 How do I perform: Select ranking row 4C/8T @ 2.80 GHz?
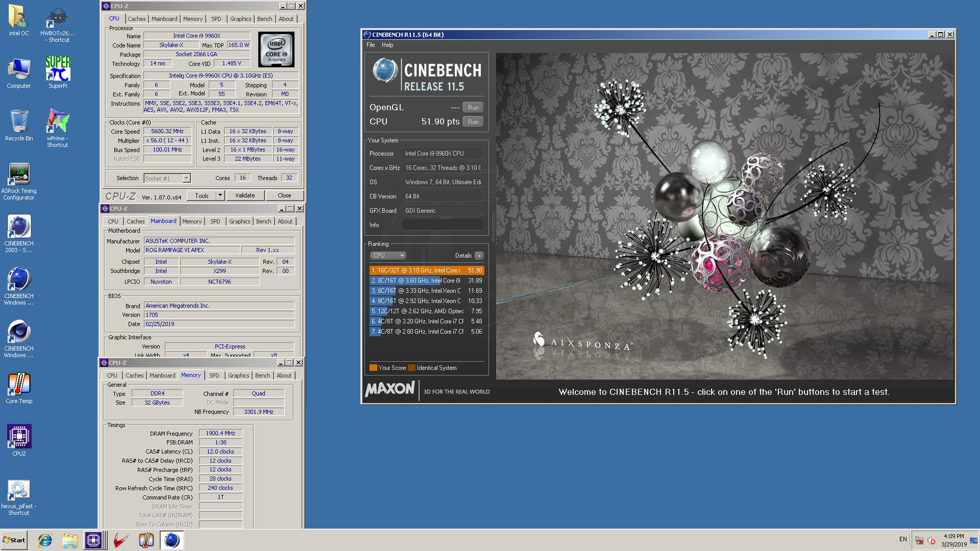(427, 332)
